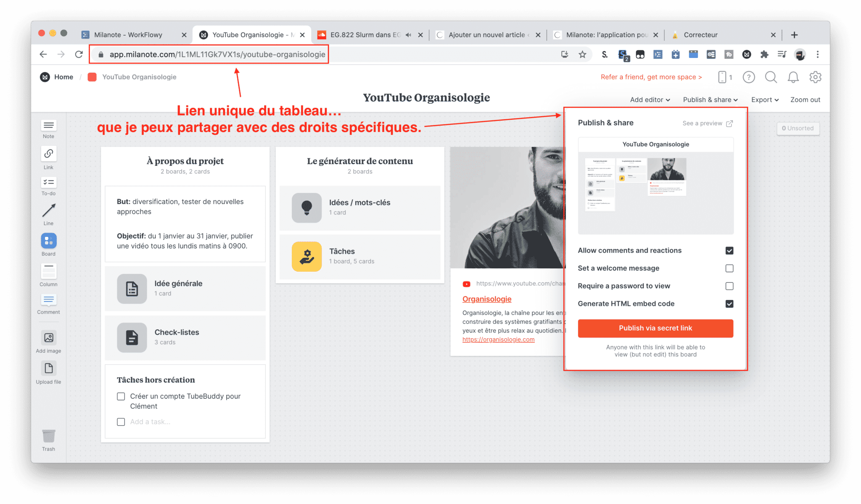Reload the page with refresh icon

pos(79,54)
